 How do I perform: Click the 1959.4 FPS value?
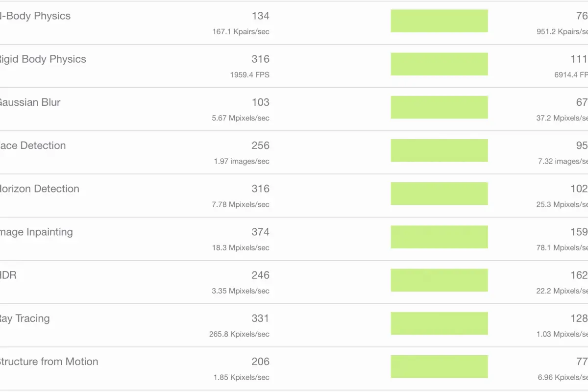point(249,75)
